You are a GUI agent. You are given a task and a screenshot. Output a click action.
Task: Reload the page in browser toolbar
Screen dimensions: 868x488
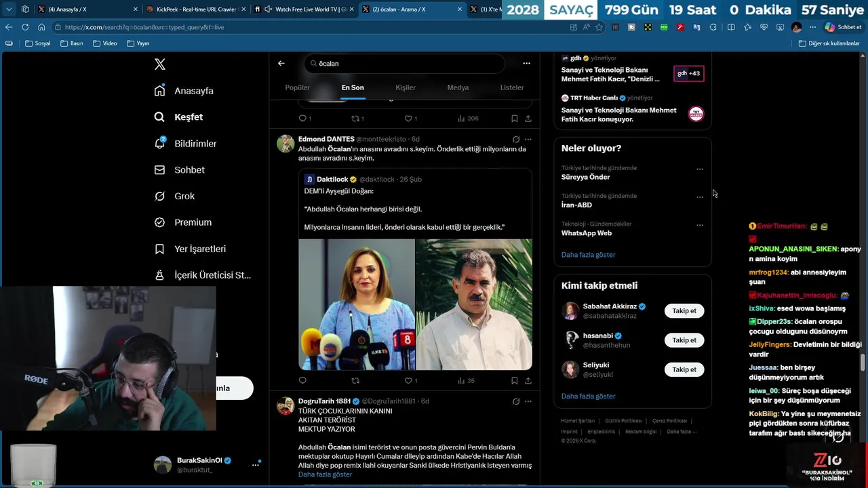point(25,27)
